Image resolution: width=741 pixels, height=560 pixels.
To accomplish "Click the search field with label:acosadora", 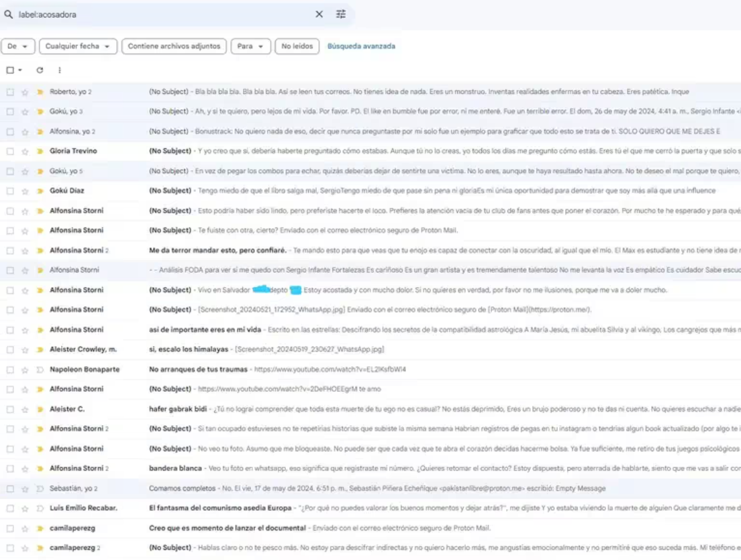I will 161,14.
